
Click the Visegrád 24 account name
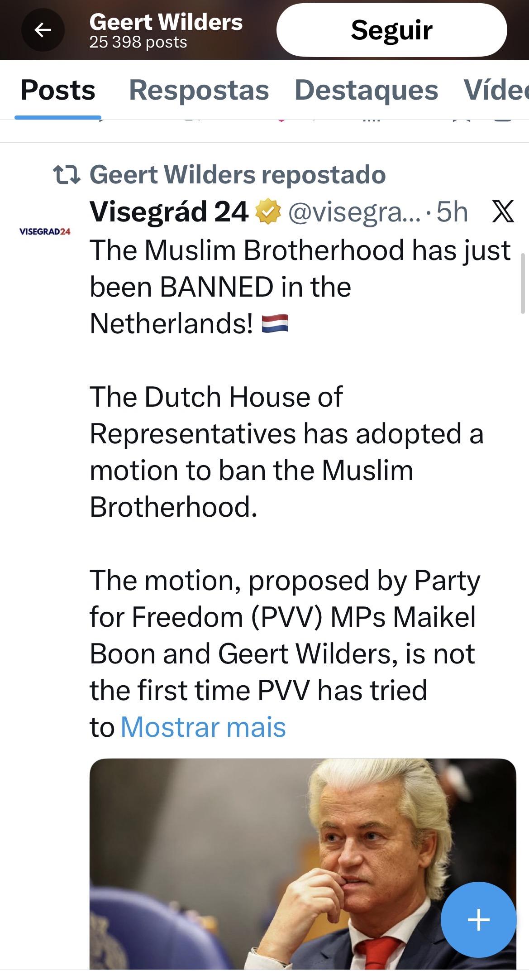169,211
